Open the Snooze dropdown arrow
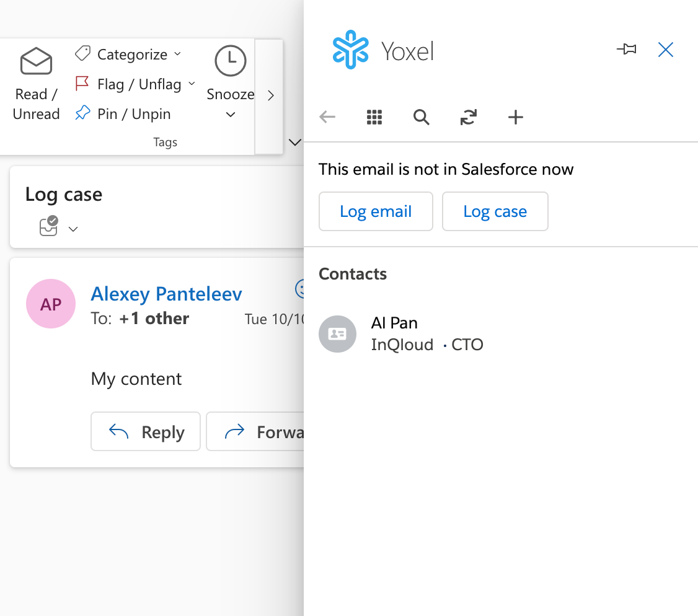The width and height of the screenshot is (698, 616). [x=230, y=115]
